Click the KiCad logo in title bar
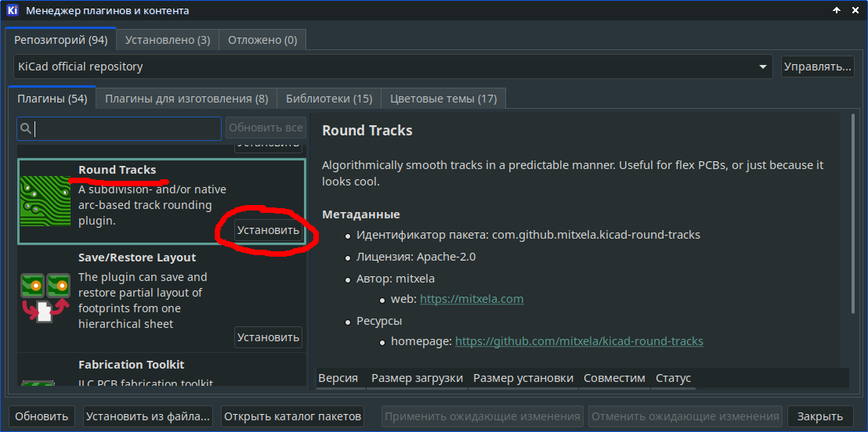 coord(12,11)
